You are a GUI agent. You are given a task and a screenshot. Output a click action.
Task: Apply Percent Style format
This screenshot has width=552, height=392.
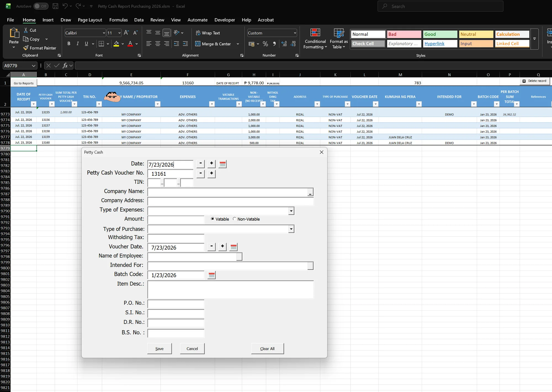tap(265, 44)
